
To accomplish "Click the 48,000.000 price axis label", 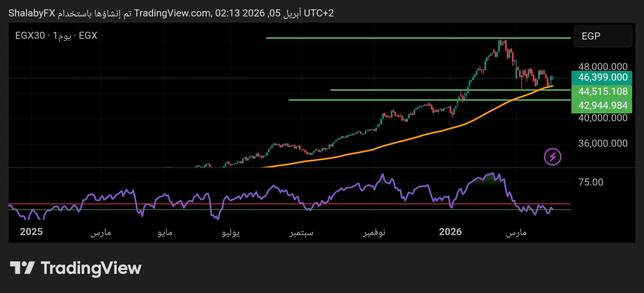I will (603, 66).
